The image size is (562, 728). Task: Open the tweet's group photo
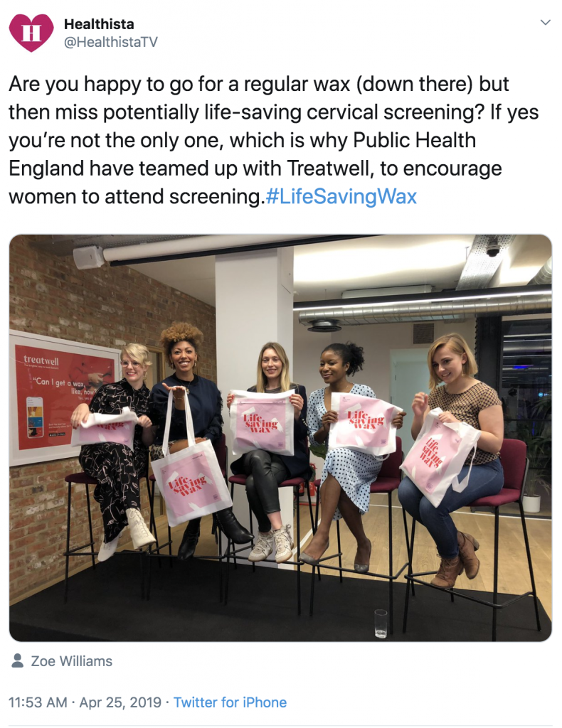[x=280, y=438]
